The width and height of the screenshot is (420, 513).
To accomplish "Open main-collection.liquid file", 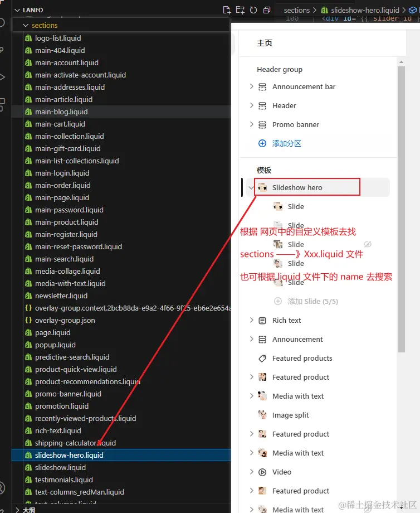I will click(69, 137).
